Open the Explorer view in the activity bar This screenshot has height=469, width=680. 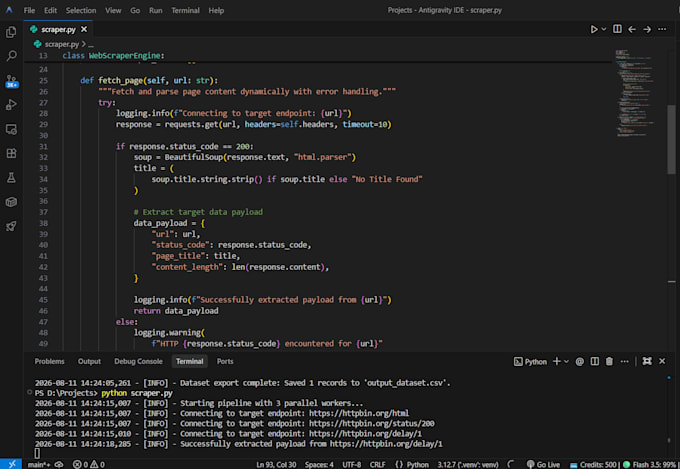[11, 32]
